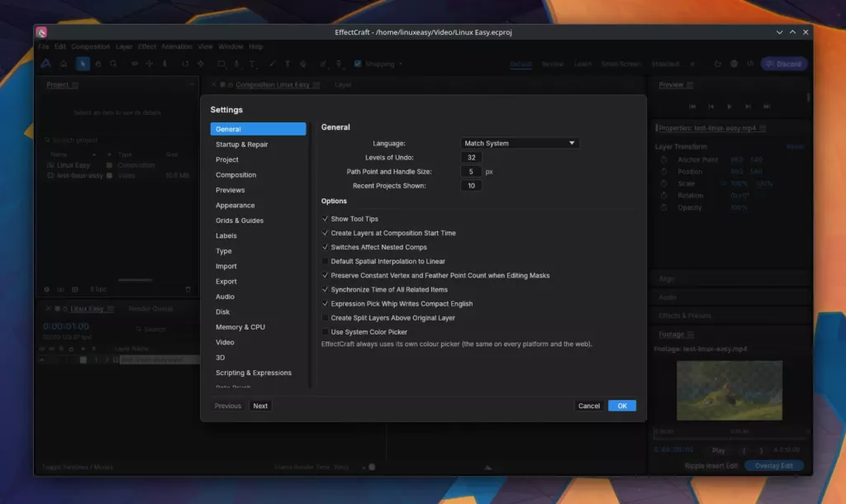Click the EffectCraft logo icon in toolbar
This screenshot has height=504, width=846.
(45, 64)
